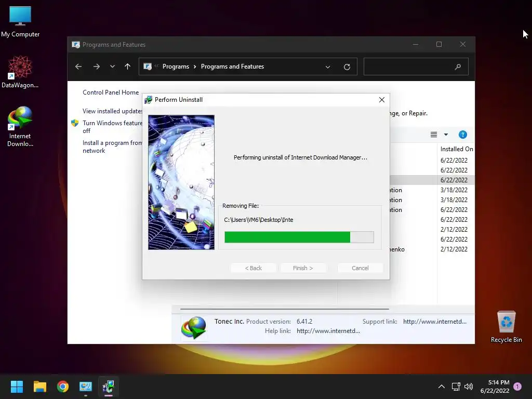Open network status tray icon
Screen dimensions: 532x399
point(456,387)
